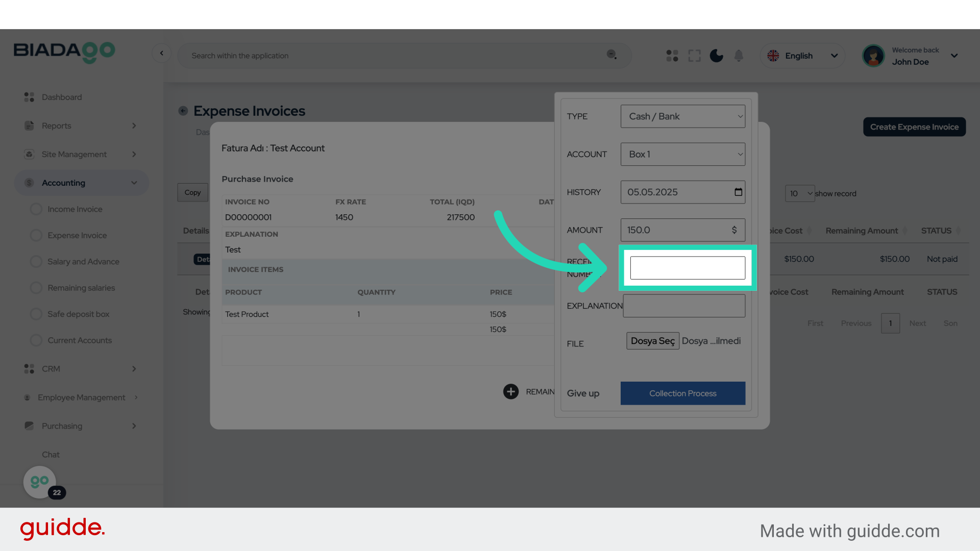Open the apps grid icon

click(x=672, y=56)
